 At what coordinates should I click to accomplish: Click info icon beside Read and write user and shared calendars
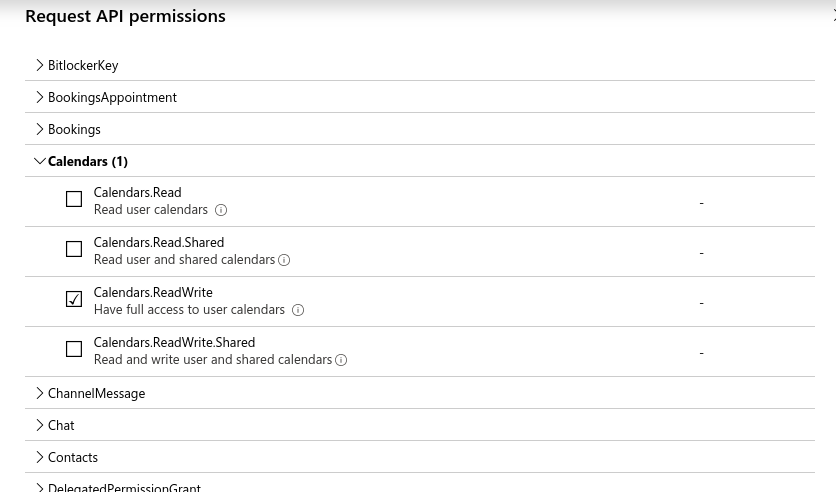pyautogui.click(x=341, y=360)
